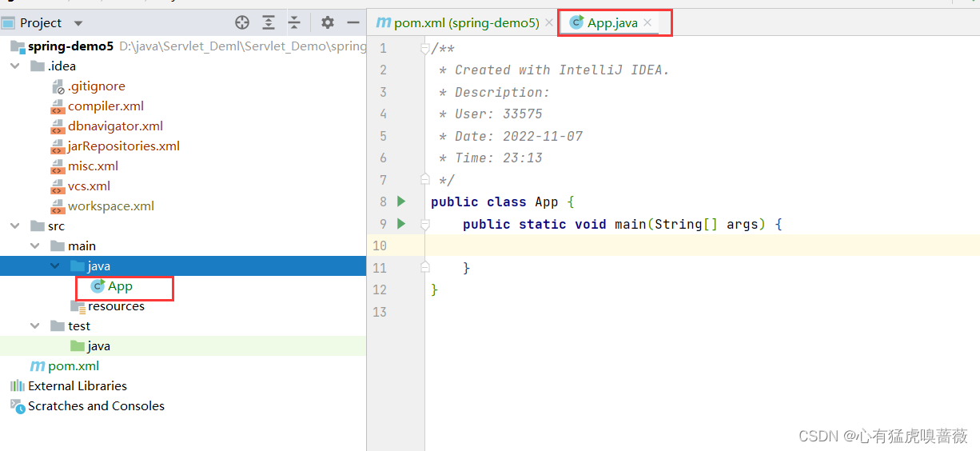The image size is (980, 451).
Task: Click the resources folder icon
Action: [78, 306]
